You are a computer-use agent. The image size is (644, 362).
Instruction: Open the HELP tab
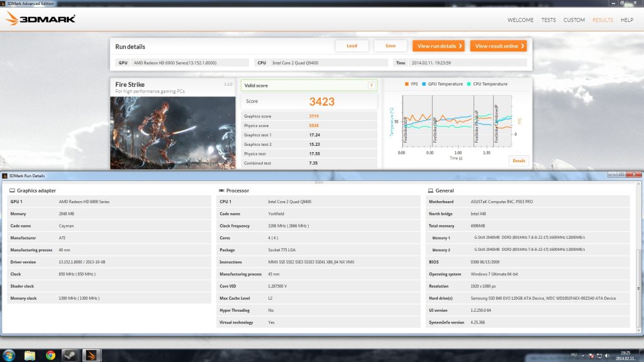click(627, 19)
